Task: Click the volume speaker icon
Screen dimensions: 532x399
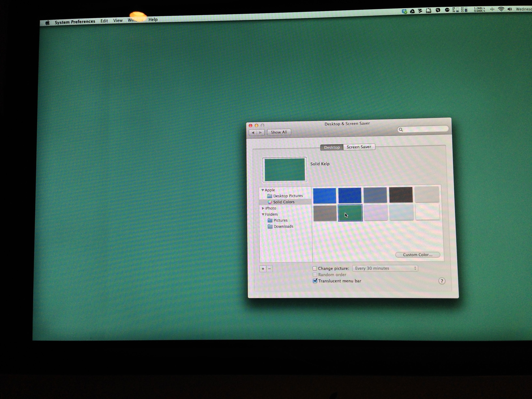Action: 510,9
